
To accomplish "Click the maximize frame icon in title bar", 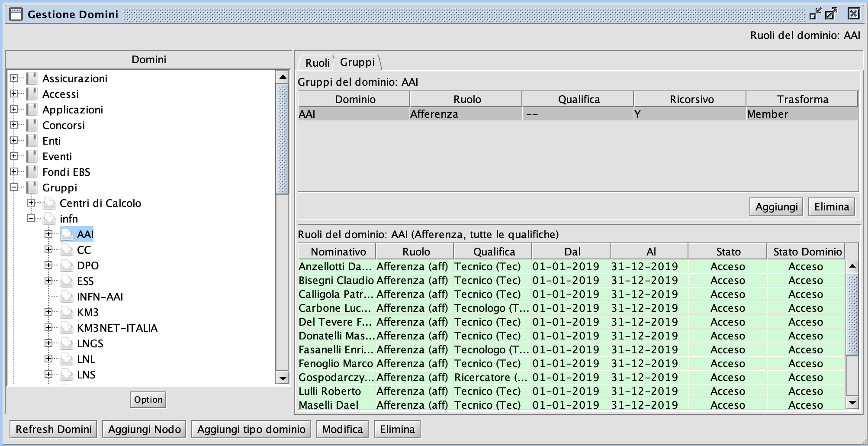I will click(x=831, y=14).
